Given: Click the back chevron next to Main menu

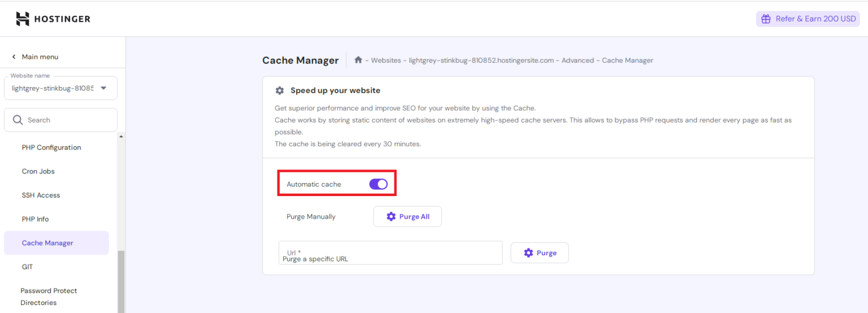Looking at the screenshot, I should point(14,57).
